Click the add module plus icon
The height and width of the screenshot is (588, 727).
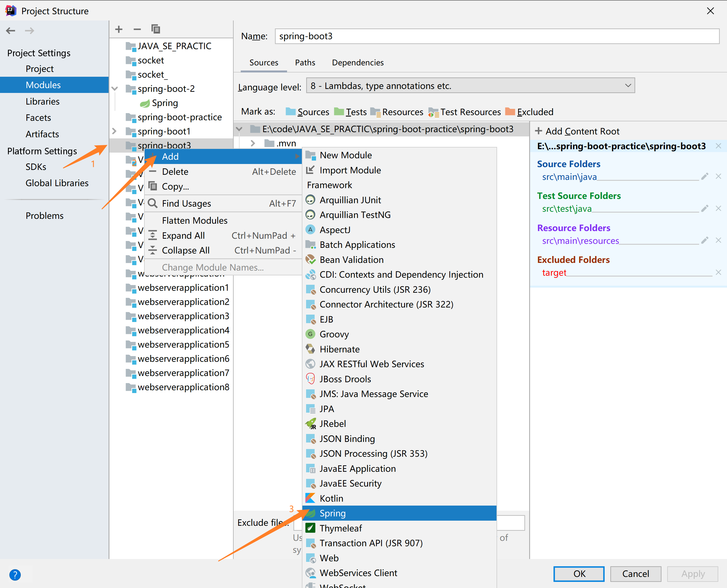coord(119,29)
